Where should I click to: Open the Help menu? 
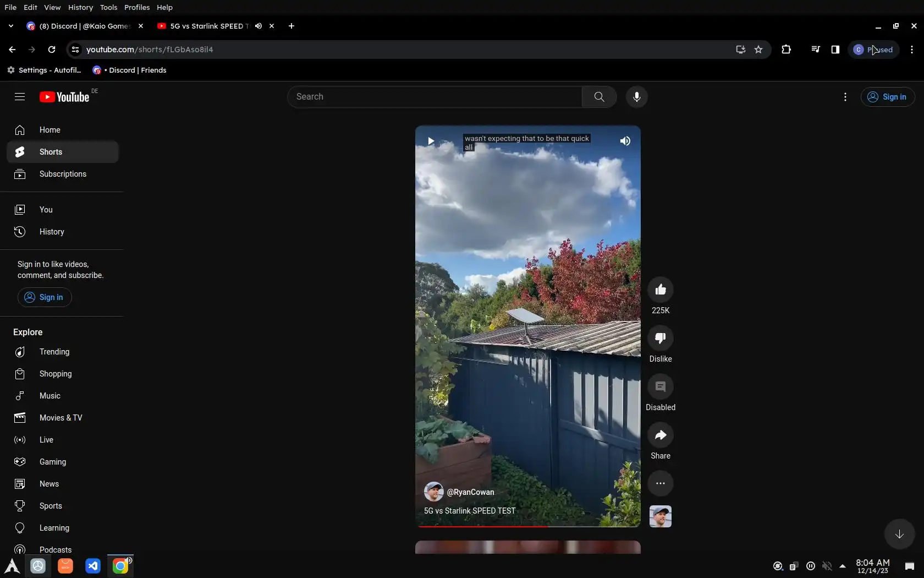(164, 7)
